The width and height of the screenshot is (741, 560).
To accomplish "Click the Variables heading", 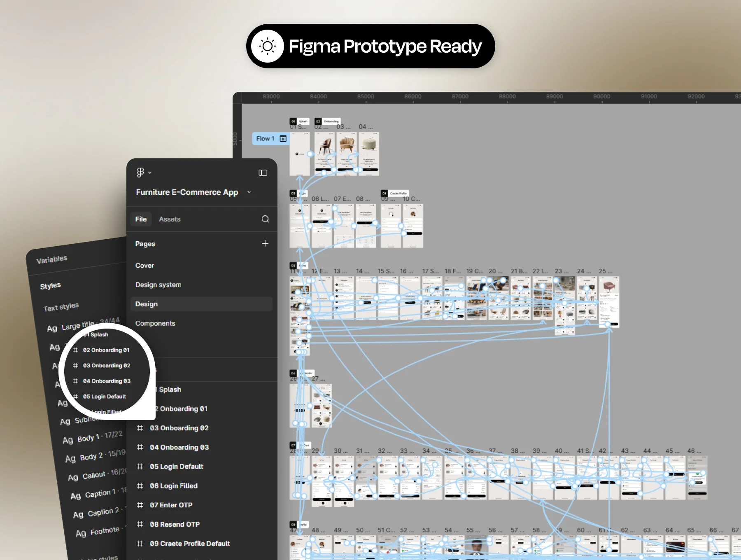I will pos(52,259).
